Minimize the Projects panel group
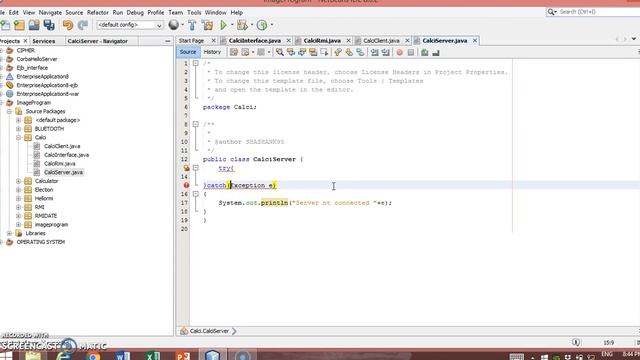The image size is (640, 360). pyautogui.click(x=168, y=41)
